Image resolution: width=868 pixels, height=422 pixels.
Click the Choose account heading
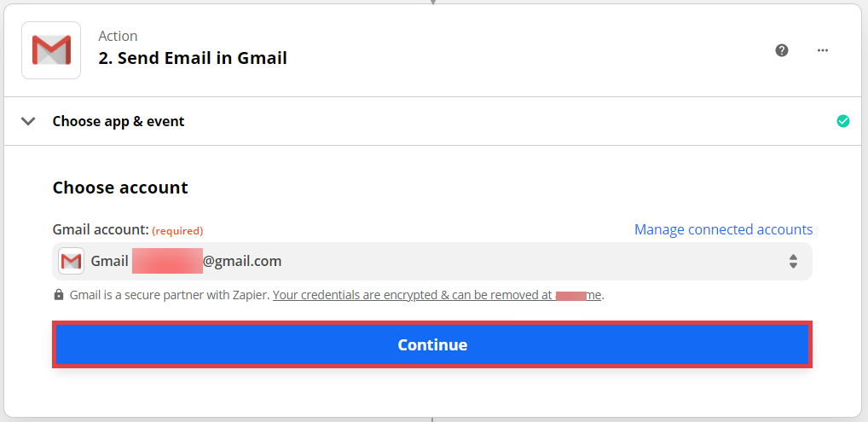coord(120,188)
